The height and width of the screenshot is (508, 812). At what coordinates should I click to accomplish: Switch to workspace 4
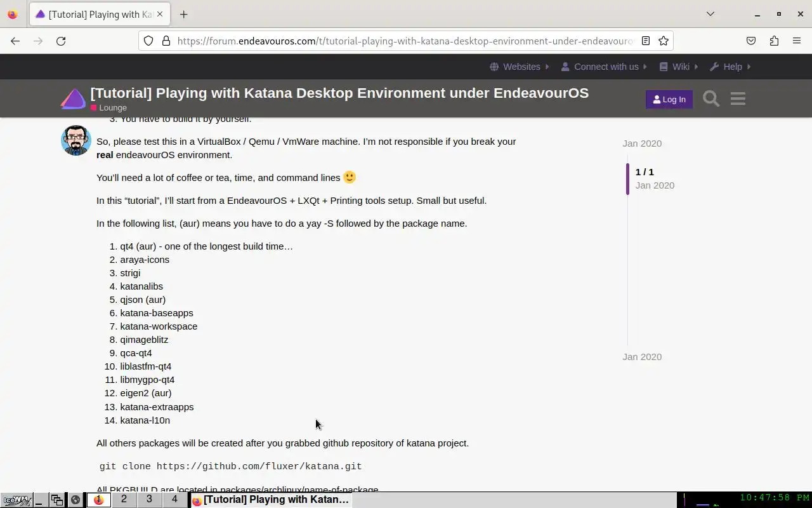point(174,500)
